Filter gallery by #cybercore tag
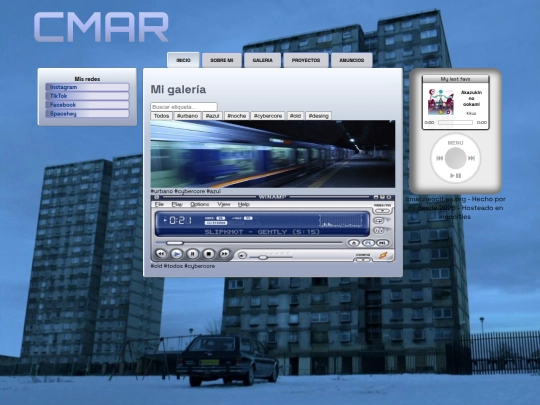 click(268, 116)
